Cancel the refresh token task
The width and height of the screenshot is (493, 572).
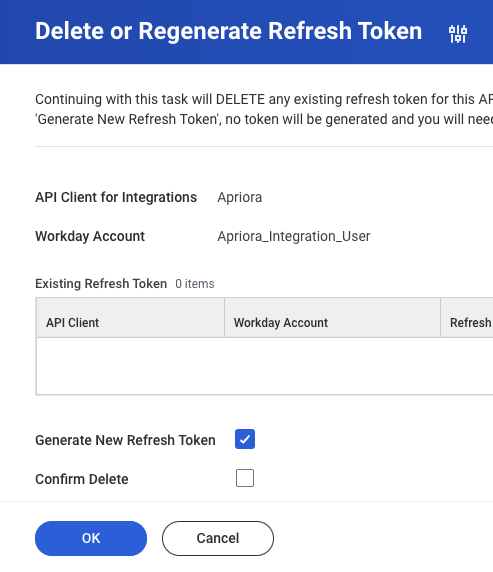218,538
